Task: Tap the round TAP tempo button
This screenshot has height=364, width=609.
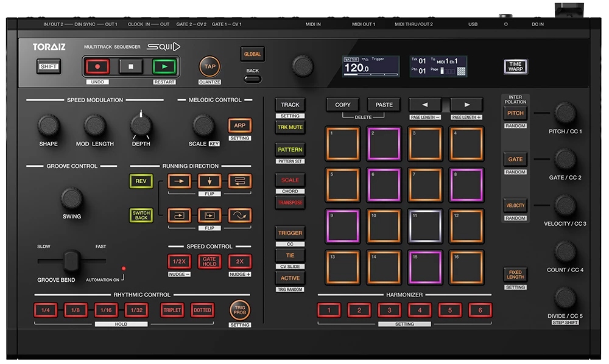Action: point(209,67)
